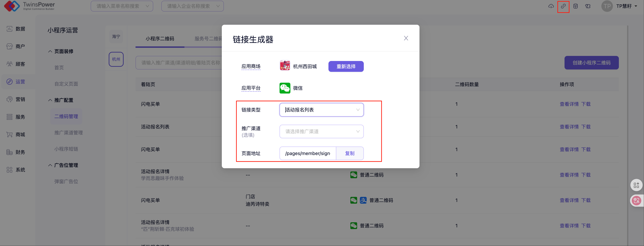Select 推广渠道管理 in the submenu
Viewport: 644px width, 246px height.
pyautogui.click(x=68, y=133)
